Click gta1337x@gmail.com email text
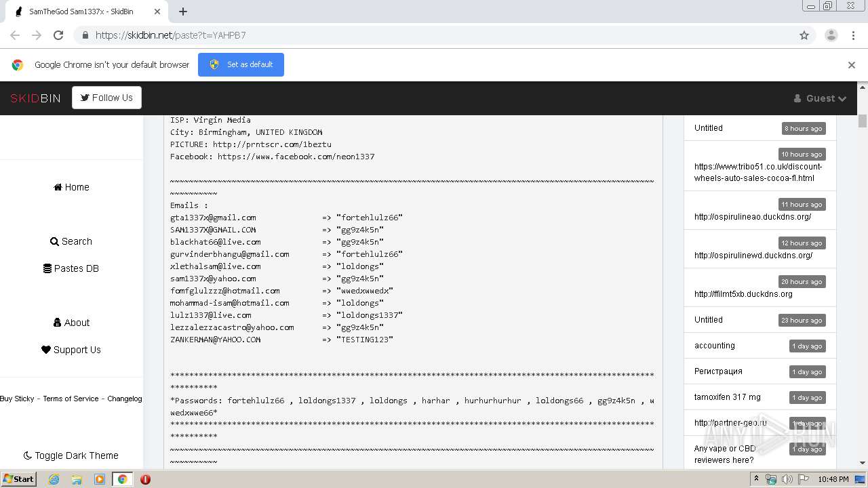 pos(213,218)
